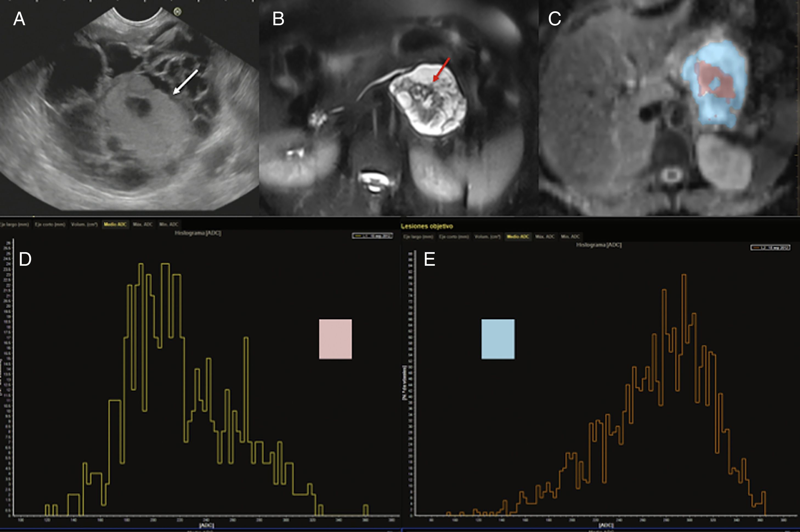Select the 'Eje largo (mm)' tab in the right panel

pos(418,236)
